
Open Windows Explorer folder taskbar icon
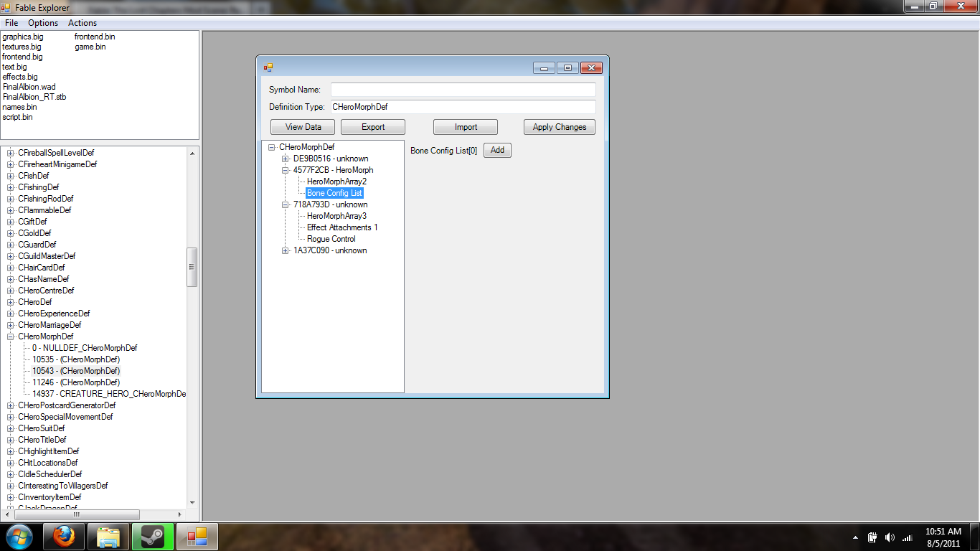pos(108,537)
